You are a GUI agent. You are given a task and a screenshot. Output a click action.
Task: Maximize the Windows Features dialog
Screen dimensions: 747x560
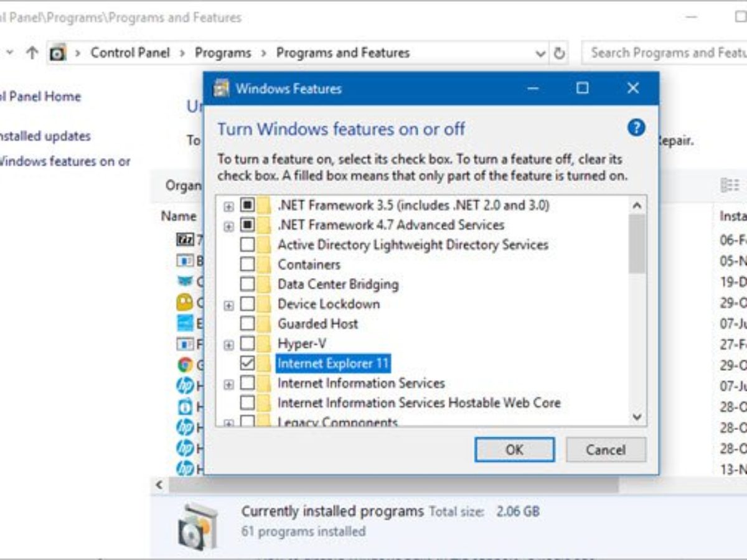tap(582, 88)
